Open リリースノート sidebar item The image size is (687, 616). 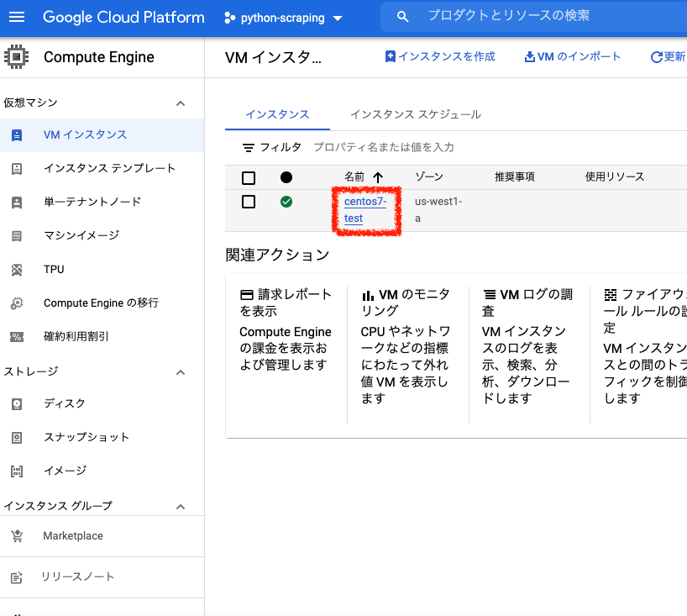[x=102, y=577]
